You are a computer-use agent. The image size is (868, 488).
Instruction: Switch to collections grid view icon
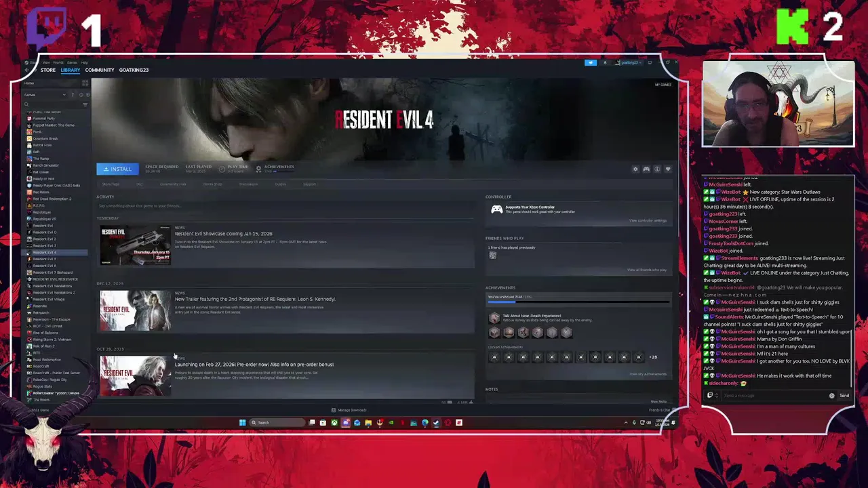pos(85,83)
